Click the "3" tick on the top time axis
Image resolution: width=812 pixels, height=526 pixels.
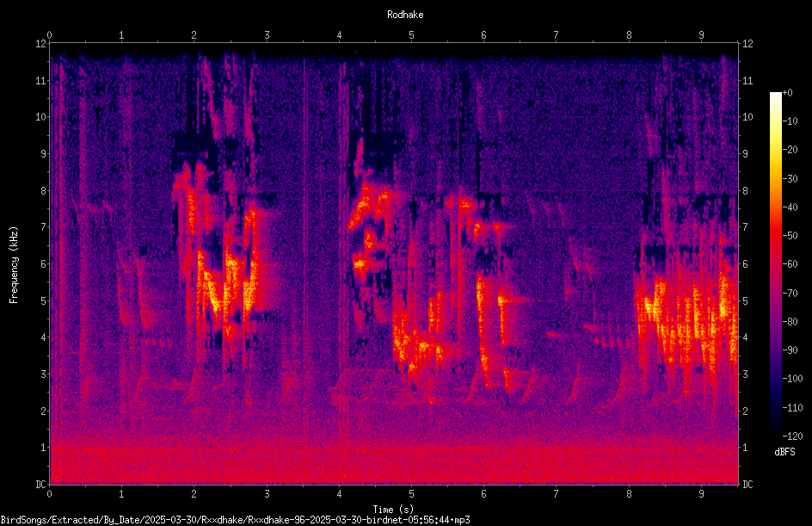(267, 35)
